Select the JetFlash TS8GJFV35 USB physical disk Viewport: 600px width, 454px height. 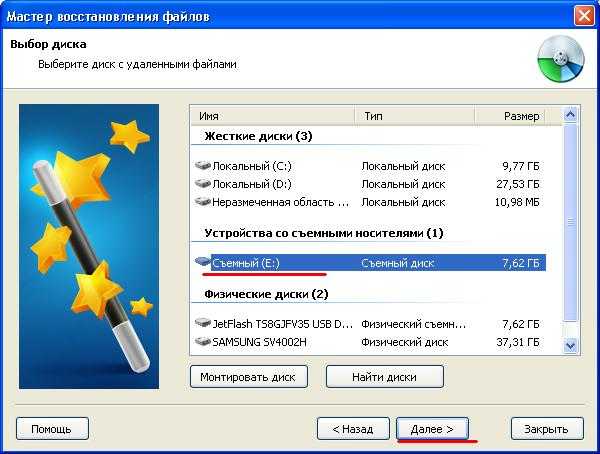(369, 324)
